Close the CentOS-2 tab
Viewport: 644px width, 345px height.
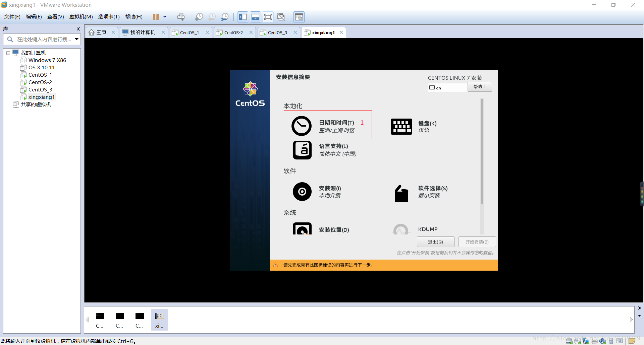[251, 32]
